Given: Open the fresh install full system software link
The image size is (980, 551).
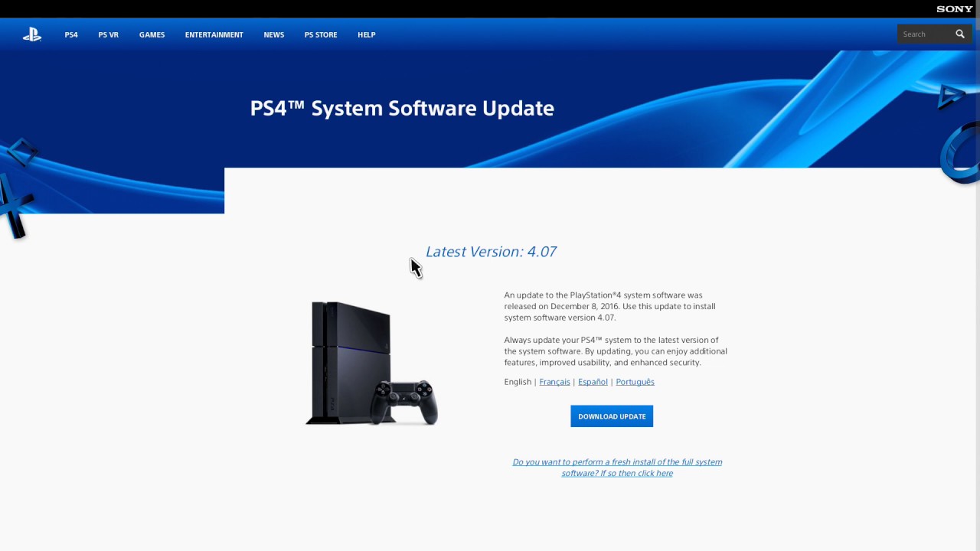Looking at the screenshot, I should (x=617, y=468).
